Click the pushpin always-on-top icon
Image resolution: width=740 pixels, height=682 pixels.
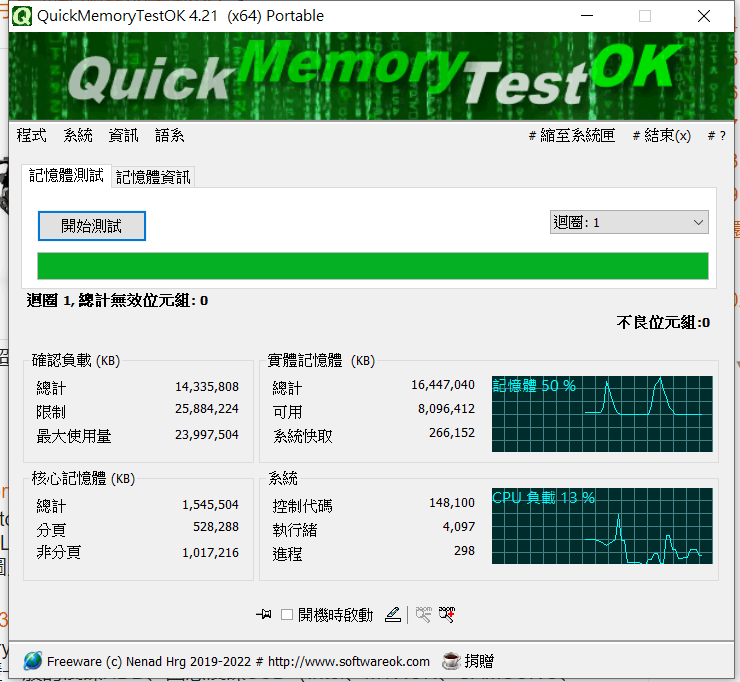[263, 615]
